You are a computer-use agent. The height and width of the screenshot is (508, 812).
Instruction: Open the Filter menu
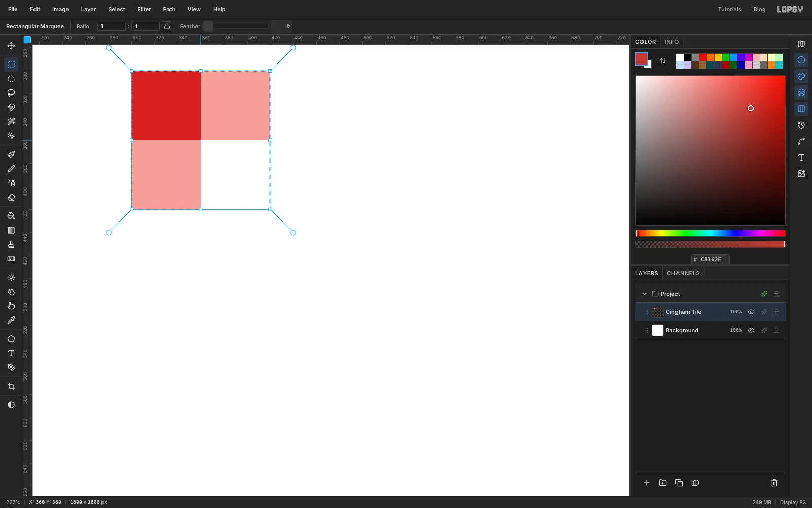(x=144, y=9)
